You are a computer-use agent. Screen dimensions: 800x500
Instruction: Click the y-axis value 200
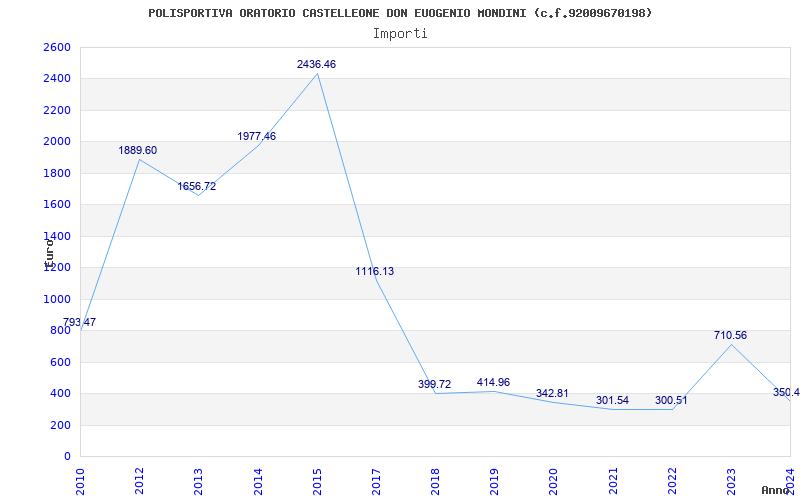tap(60, 426)
